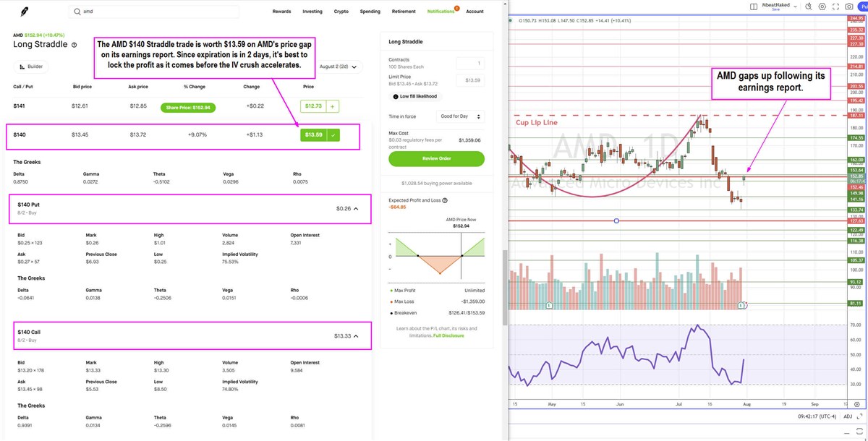Click the 152.85 current price label
The height and width of the screenshot is (441, 868).
tap(856, 176)
